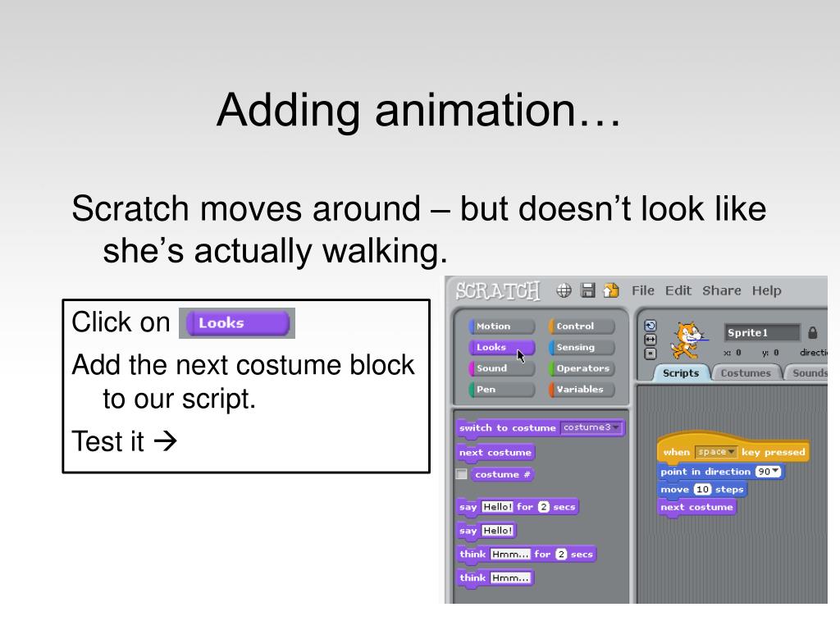Click the Scratch cat sprite thumbnail
This screenshot has height=630, width=840.
(x=687, y=340)
